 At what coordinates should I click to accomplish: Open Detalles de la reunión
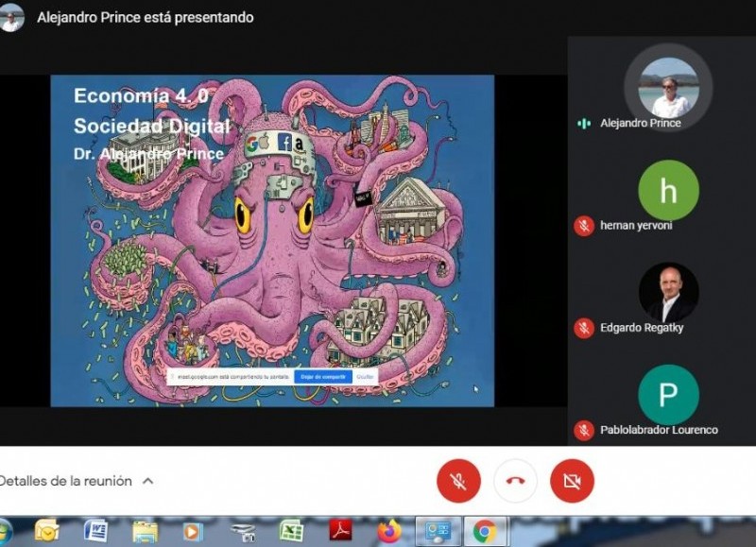coord(66,481)
